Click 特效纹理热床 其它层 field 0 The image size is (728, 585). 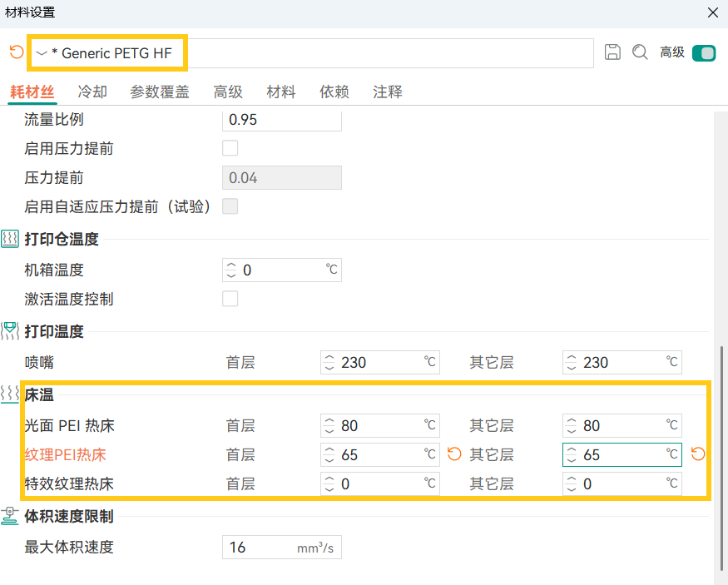tap(622, 483)
